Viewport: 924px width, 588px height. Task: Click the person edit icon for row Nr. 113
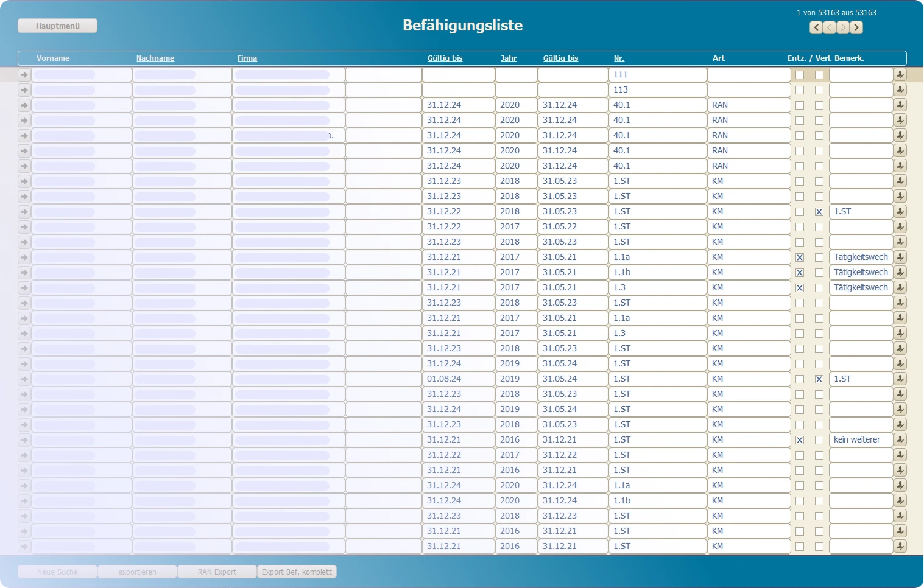click(900, 89)
